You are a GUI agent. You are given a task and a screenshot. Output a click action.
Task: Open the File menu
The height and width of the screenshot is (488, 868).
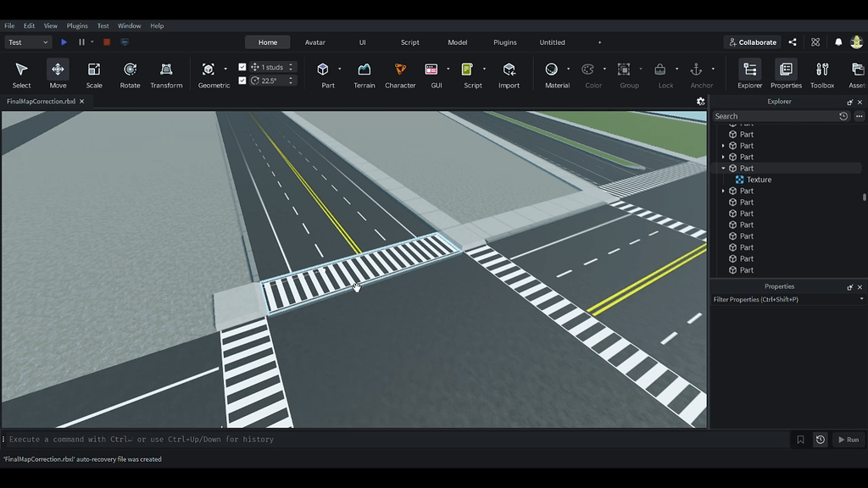coord(9,25)
